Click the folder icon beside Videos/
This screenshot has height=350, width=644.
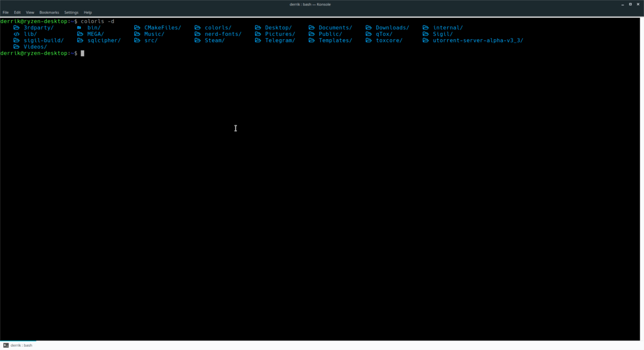click(17, 47)
